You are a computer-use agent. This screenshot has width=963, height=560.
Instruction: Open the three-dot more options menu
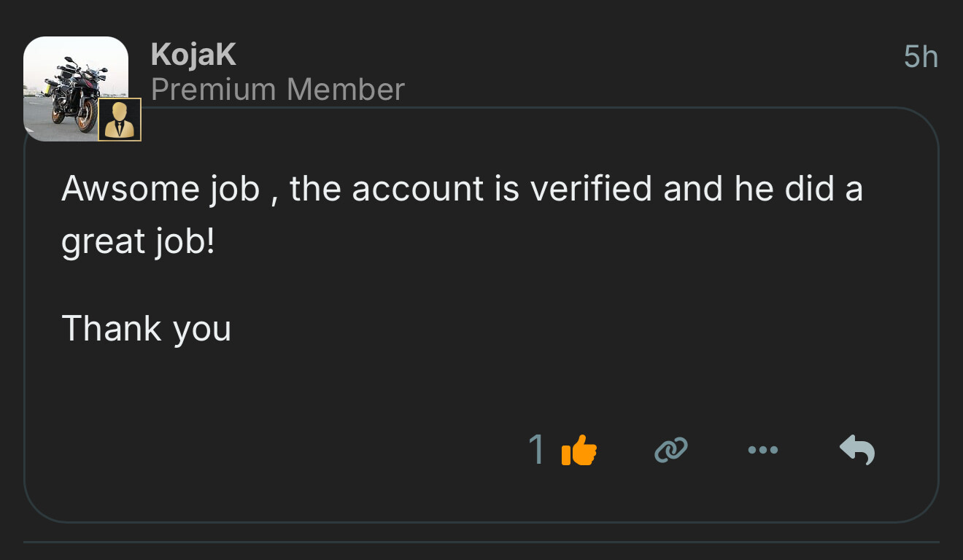(763, 450)
